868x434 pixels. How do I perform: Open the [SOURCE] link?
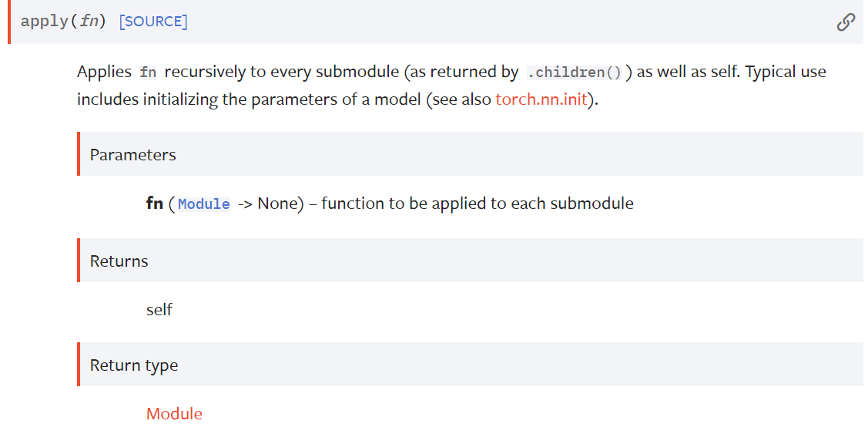153,22
